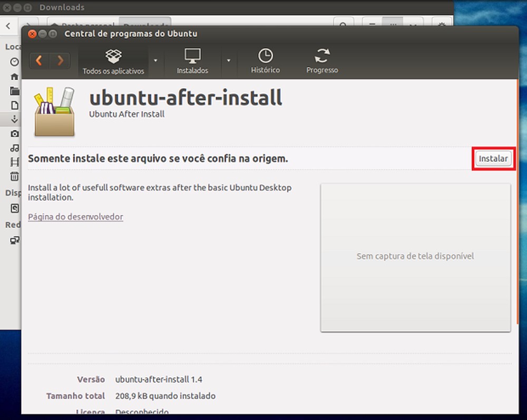Open Music note icon in file manager sidebar

point(14,148)
